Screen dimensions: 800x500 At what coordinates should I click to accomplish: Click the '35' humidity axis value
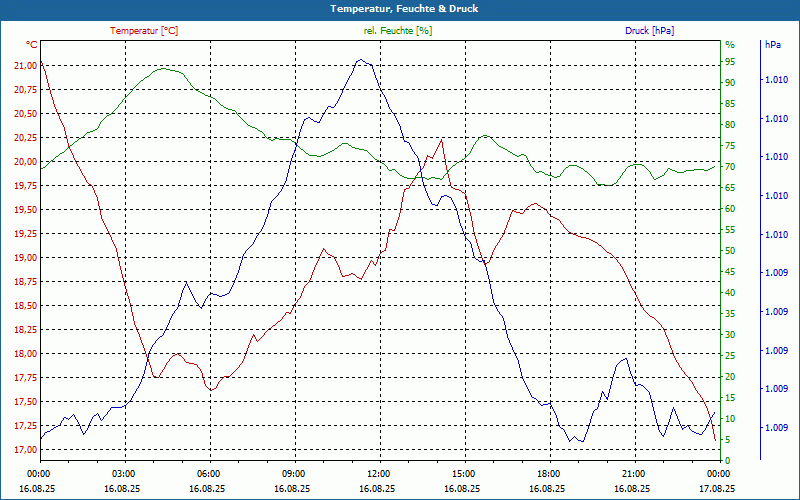pyautogui.click(x=730, y=314)
